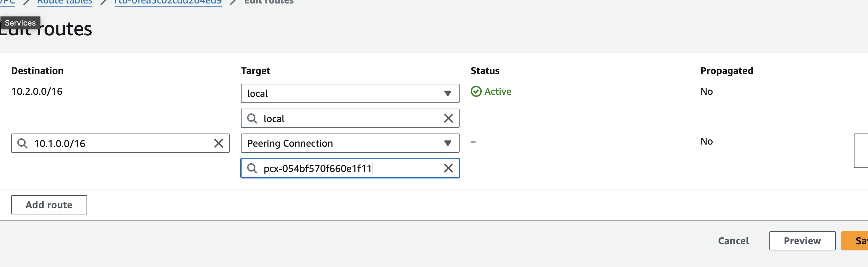Click the magnifier icon in the pcx field
This screenshot has width=868, height=267.
coord(252,168)
